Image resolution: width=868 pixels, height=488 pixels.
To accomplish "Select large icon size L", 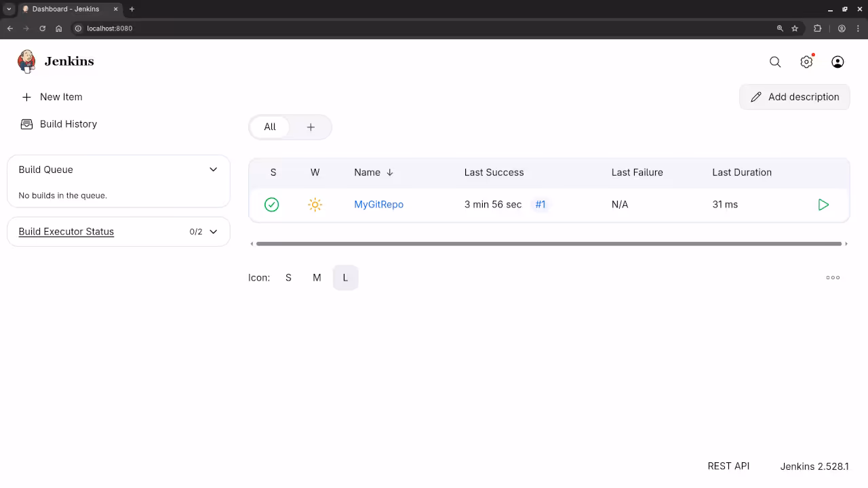I will (x=345, y=277).
